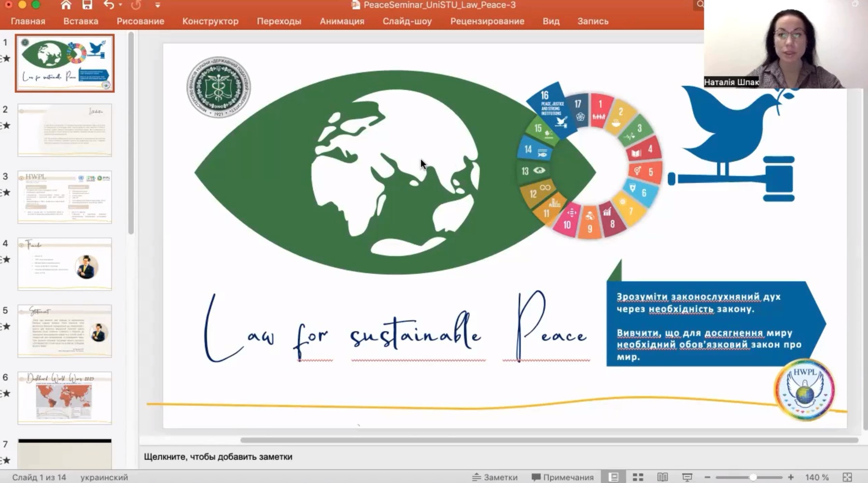Click the zoom in plus button
This screenshot has width=868, height=483.
pyautogui.click(x=791, y=477)
